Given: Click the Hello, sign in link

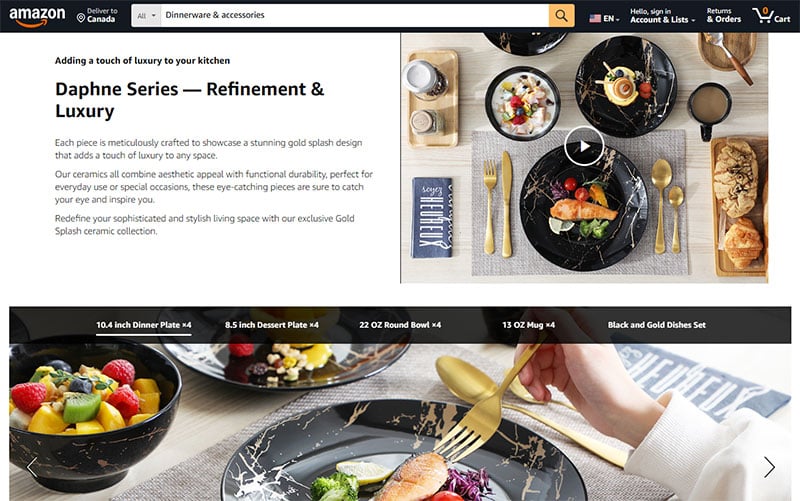Looking at the screenshot, I should coord(651,11).
